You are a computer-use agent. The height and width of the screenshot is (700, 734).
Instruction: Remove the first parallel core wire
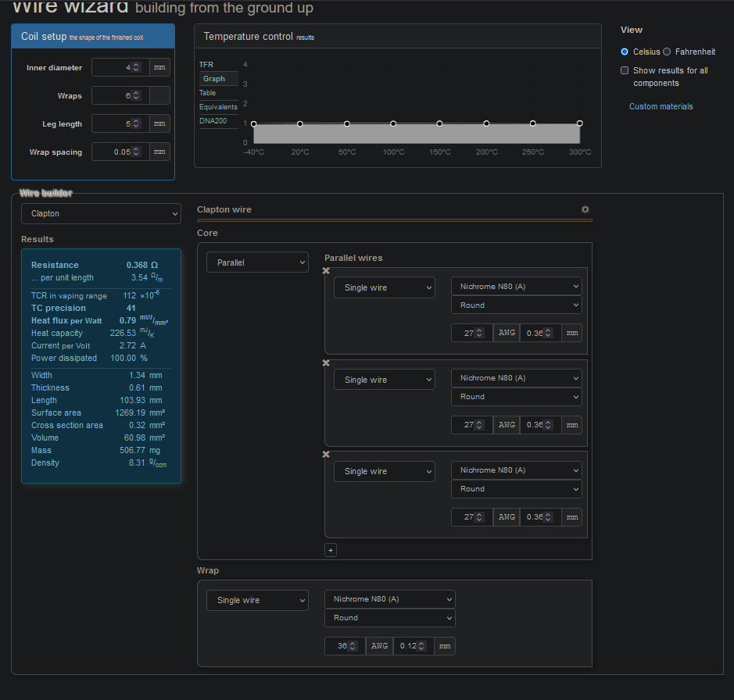(326, 271)
